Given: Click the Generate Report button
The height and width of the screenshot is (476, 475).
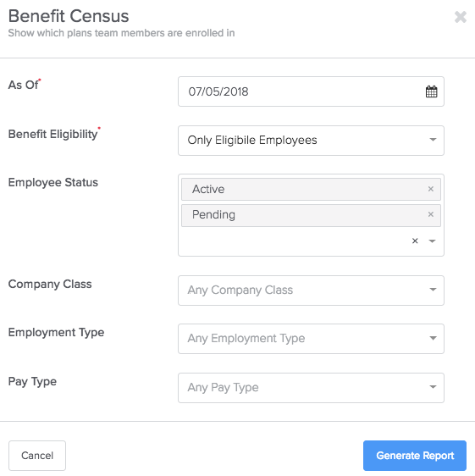Looking at the screenshot, I should (x=415, y=456).
